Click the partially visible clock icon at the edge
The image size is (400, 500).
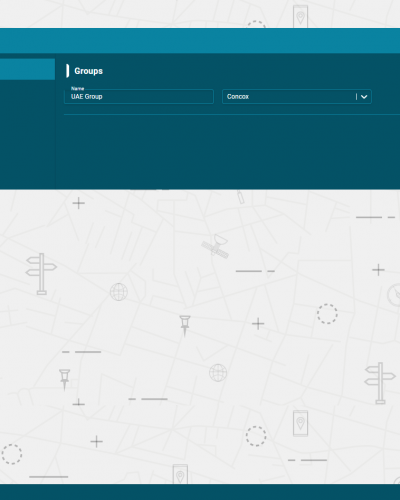[394, 295]
